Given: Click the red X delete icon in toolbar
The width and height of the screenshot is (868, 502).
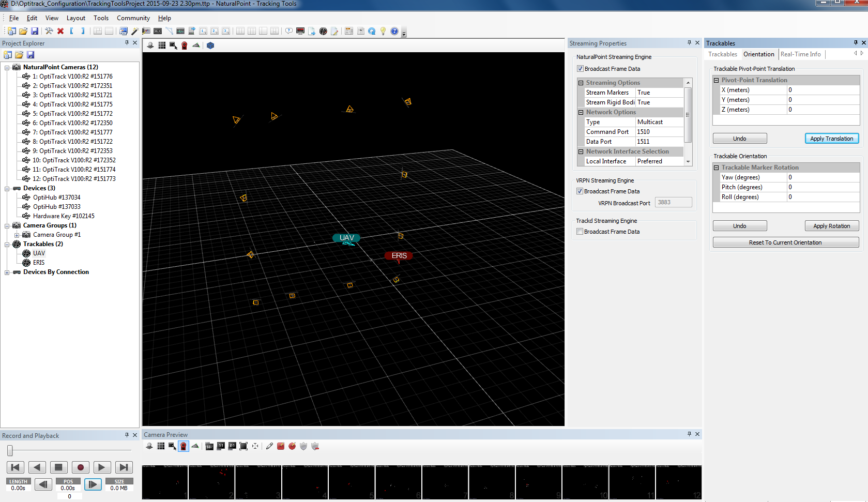Looking at the screenshot, I should pyautogui.click(x=60, y=32).
